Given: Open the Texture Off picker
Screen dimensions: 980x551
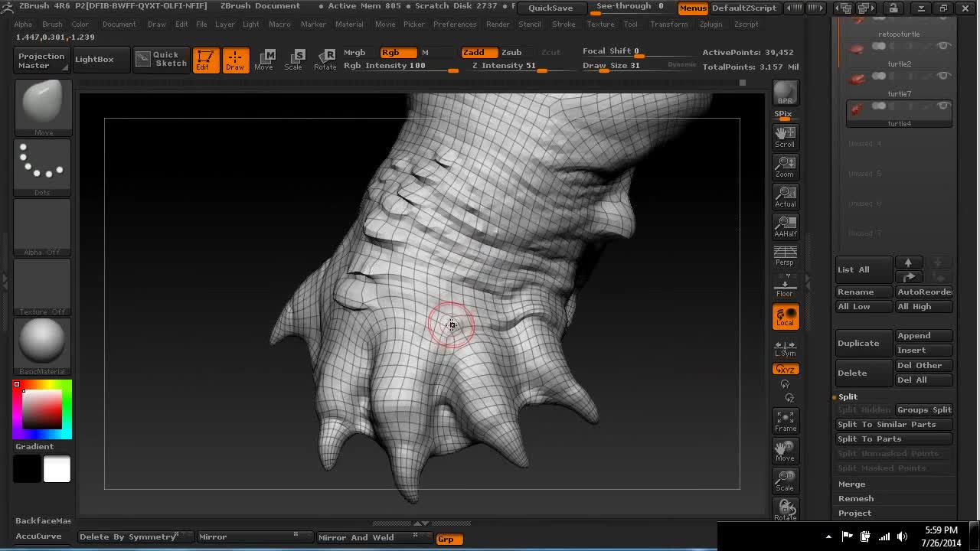Looking at the screenshot, I should click(43, 286).
